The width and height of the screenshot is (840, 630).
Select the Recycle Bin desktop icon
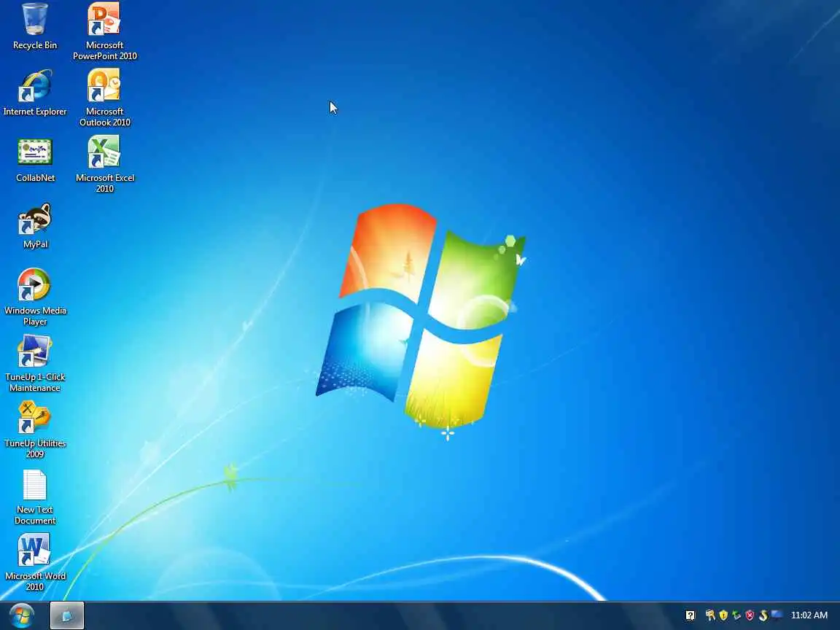(x=35, y=27)
